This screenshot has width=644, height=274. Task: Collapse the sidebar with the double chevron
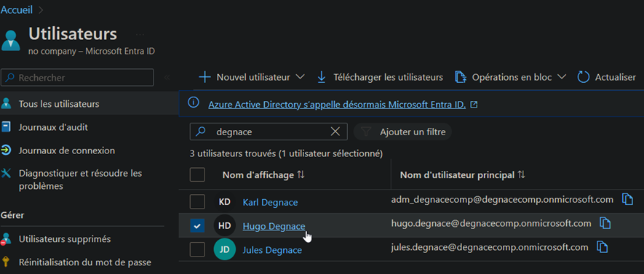click(x=167, y=78)
